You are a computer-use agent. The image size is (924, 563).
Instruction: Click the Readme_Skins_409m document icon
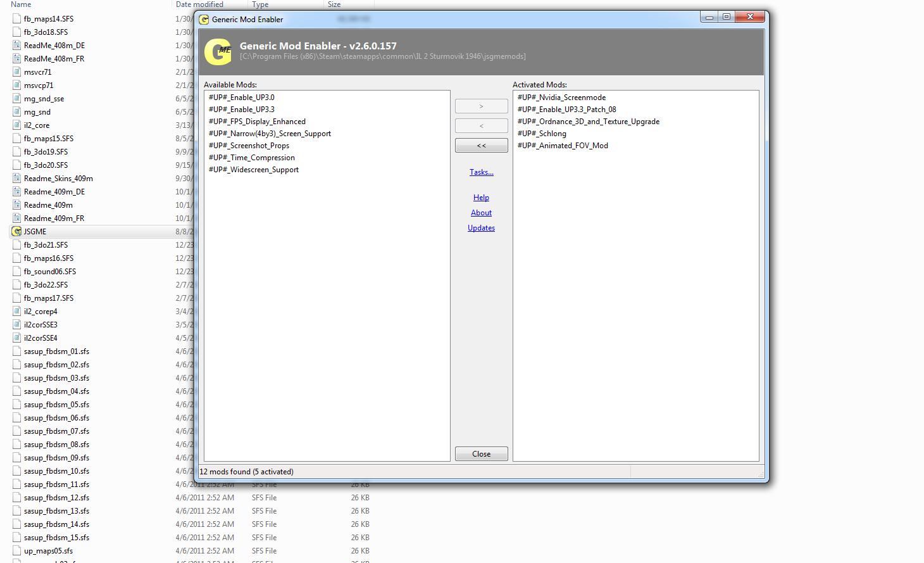click(17, 179)
